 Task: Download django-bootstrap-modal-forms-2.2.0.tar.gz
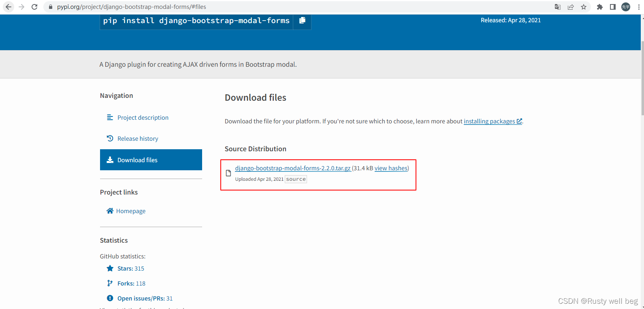click(293, 168)
